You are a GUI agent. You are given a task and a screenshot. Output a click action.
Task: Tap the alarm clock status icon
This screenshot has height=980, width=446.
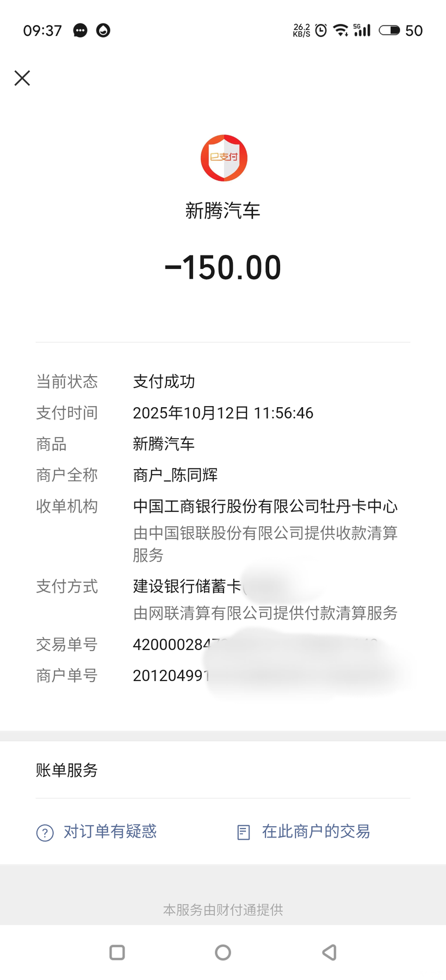(321, 30)
